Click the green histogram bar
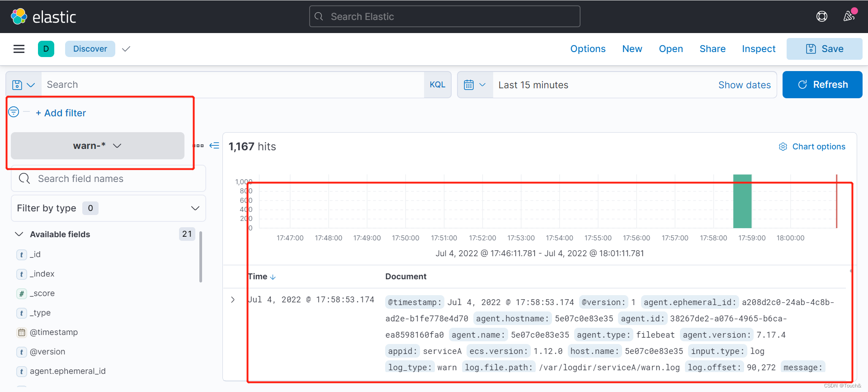The width and height of the screenshot is (868, 392). click(x=742, y=201)
